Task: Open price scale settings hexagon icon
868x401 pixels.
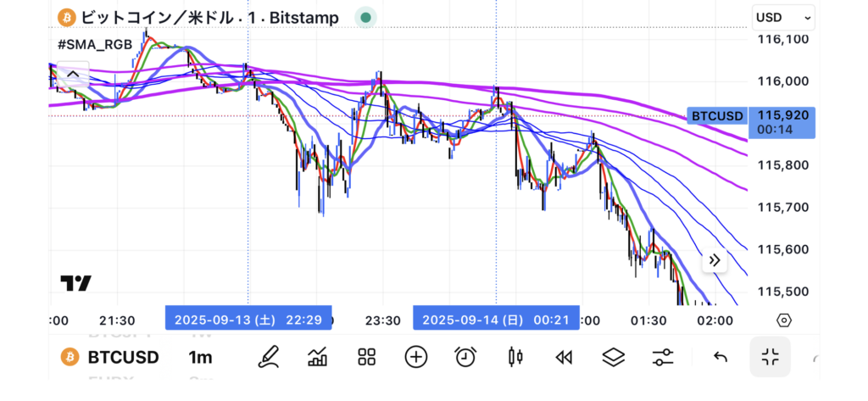Action: click(784, 320)
